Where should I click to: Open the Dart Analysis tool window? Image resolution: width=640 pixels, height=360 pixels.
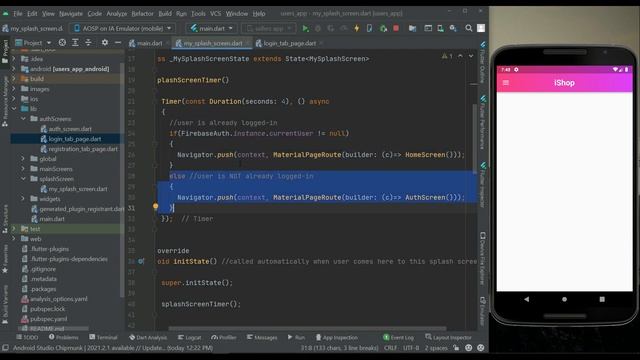coord(148,338)
